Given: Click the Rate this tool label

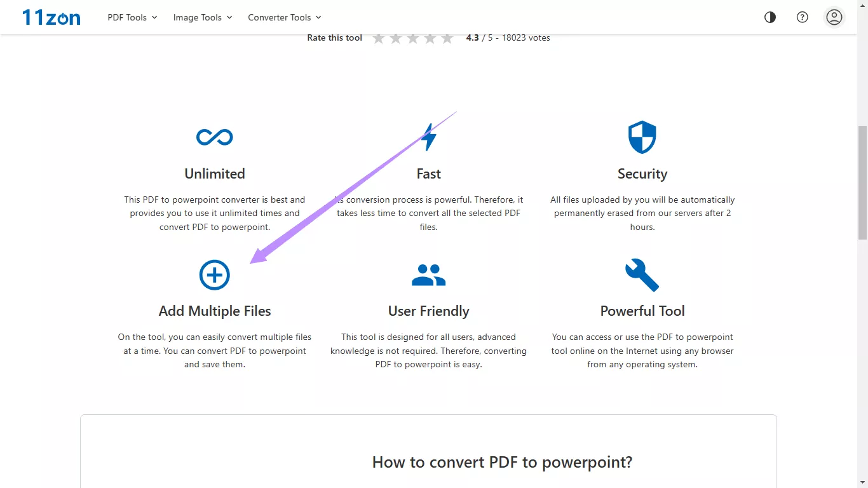Looking at the screenshot, I should point(334,37).
